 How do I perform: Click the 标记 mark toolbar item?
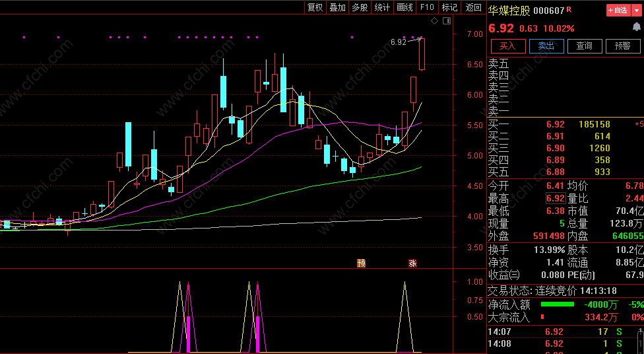point(449,7)
